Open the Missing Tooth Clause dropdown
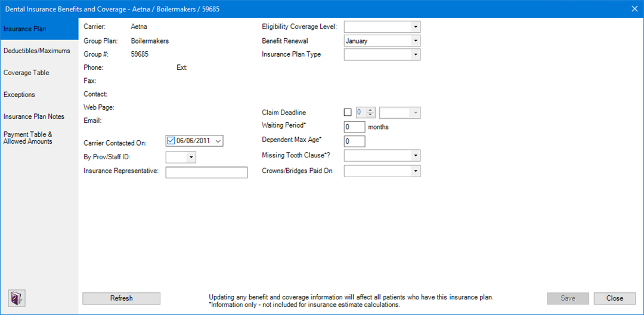The width and height of the screenshot is (644, 315). (x=415, y=156)
